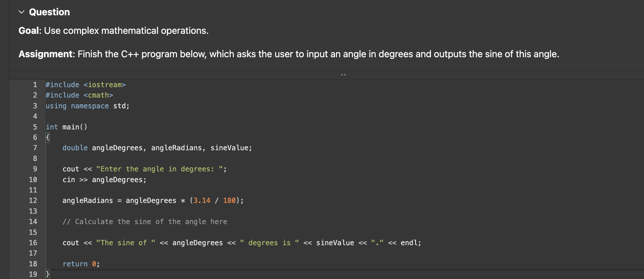Click the opening brace on line 6
This screenshot has height=279, width=644.
click(47, 137)
